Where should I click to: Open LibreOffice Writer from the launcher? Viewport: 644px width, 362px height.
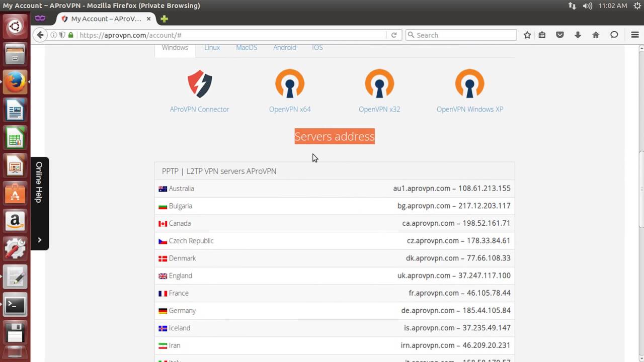pyautogui.click(x=15, y=109)
